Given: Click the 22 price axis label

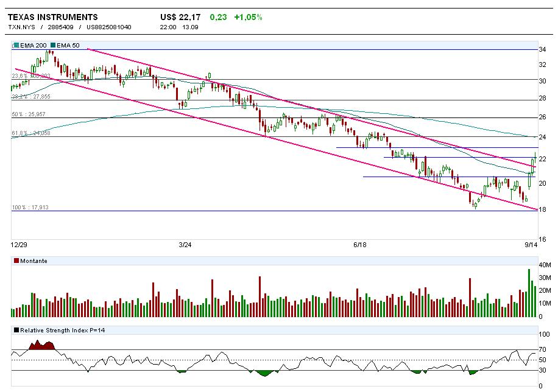Looking at the screenshot, I should coord(542,159).
